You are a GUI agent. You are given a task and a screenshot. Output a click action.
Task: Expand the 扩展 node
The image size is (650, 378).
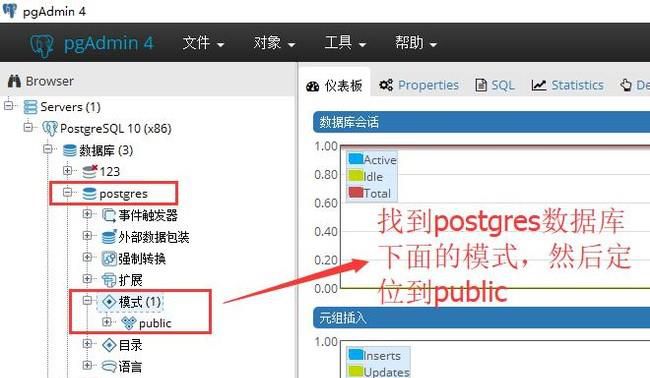tap(87, 279)
